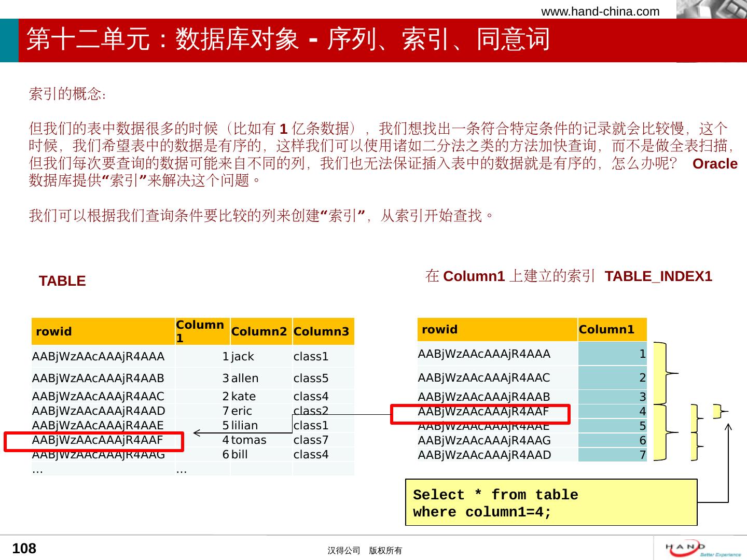Viewport: 747px width, 560px height.
Task: Click the Column2 header in TABLE
Action: [259, 332]
